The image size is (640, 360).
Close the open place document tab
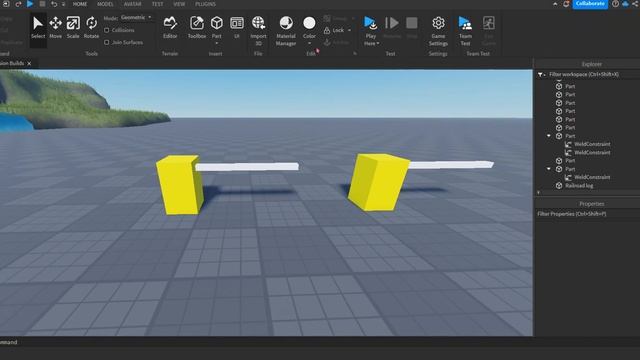pos(29,63)
